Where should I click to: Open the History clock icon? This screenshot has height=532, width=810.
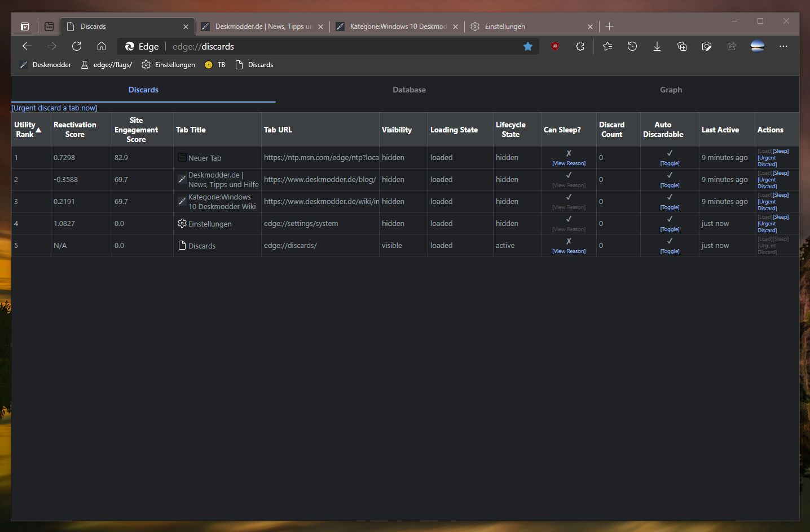pos(632,46)
